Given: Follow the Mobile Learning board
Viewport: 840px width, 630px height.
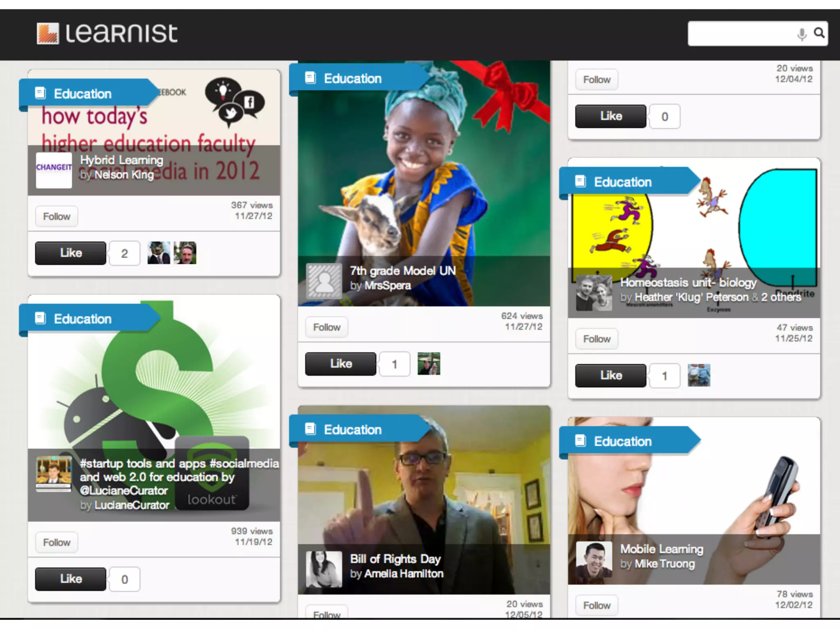Looking at the screenshot, I should point(597,605).
